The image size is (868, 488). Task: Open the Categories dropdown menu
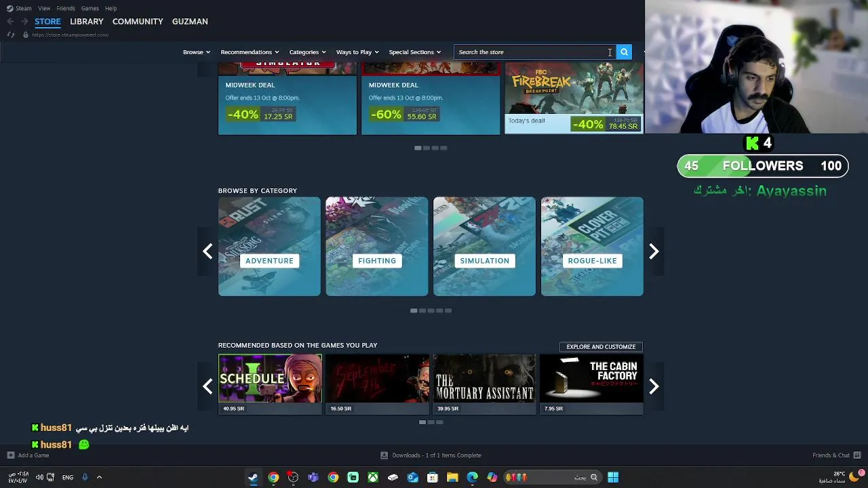click(307, 52)
